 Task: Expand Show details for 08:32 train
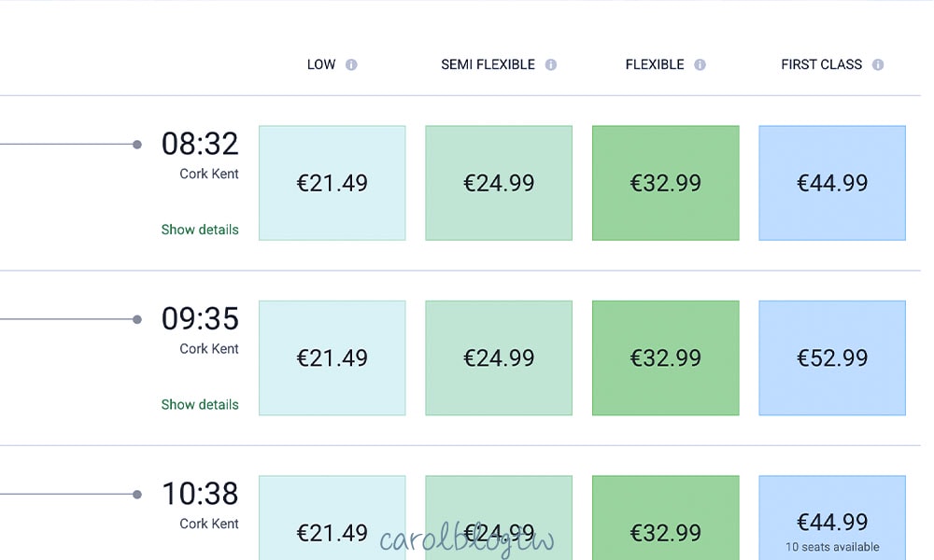pos(200,230)
